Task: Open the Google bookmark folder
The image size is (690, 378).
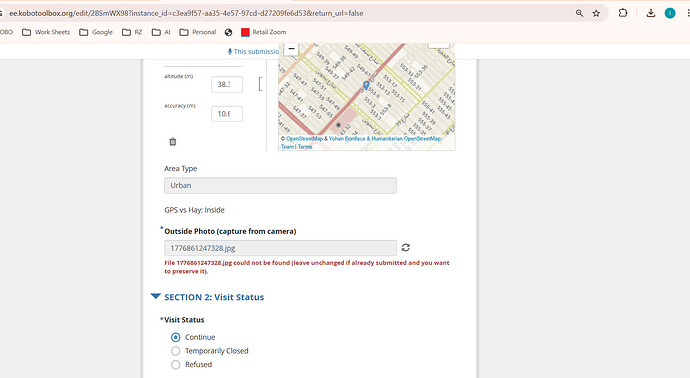Action: coord(96,32)
